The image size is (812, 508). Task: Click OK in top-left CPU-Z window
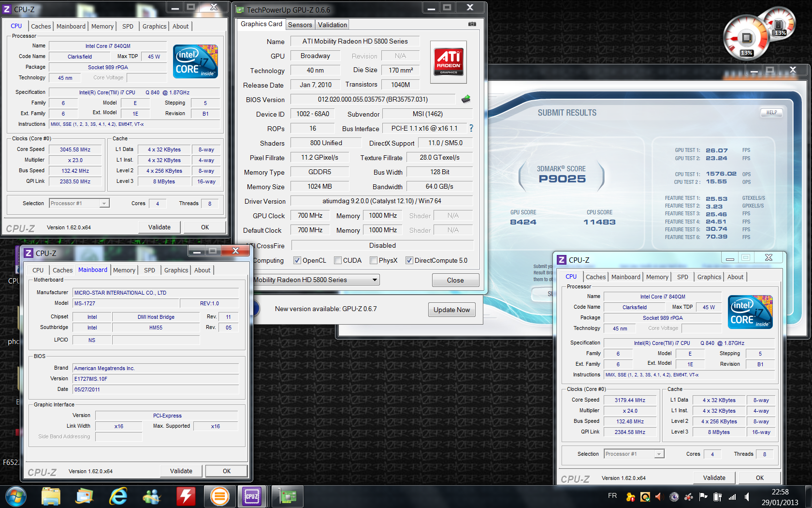point(205,227)
